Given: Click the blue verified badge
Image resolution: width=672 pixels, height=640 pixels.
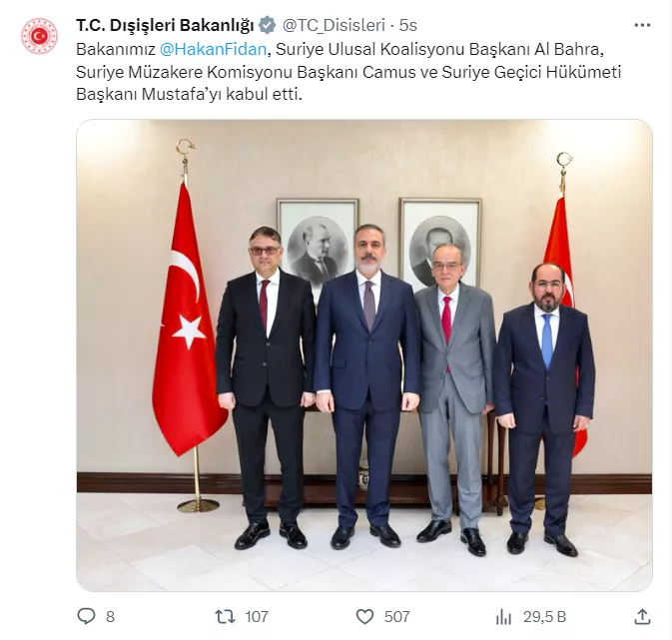Looking at the screenshot, I should pyautogui.click(x=268, y=25).
